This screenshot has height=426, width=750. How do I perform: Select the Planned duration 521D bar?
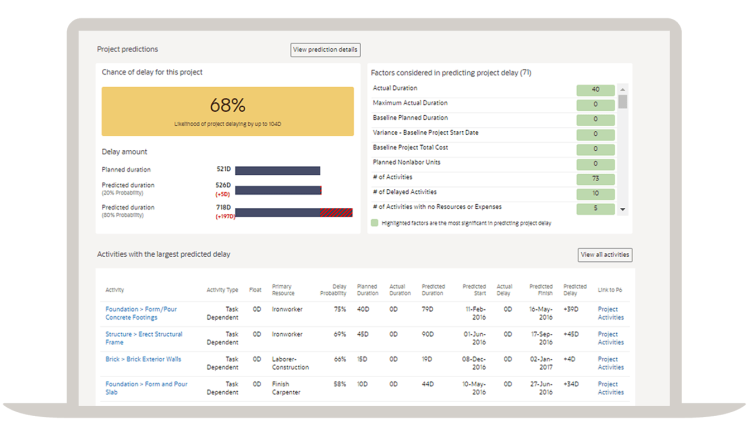pyautogui.click(x=277, y=171)
